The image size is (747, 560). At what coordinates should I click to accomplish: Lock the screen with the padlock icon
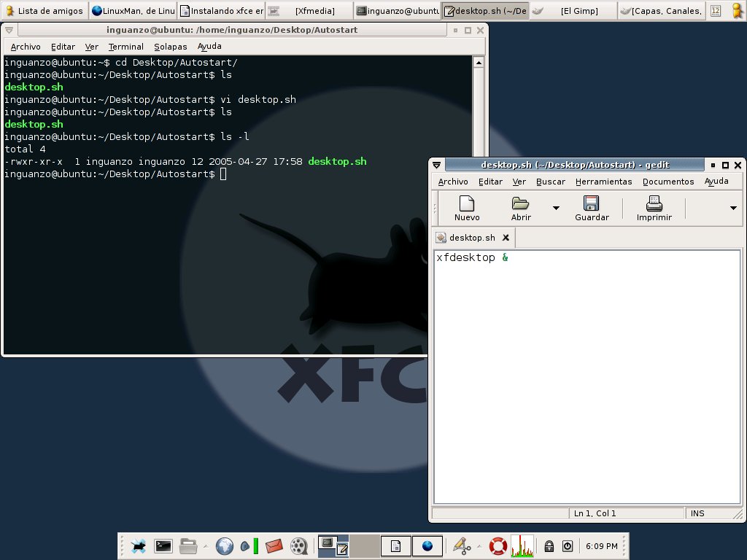pyautogui.click(x=549, y=545)
